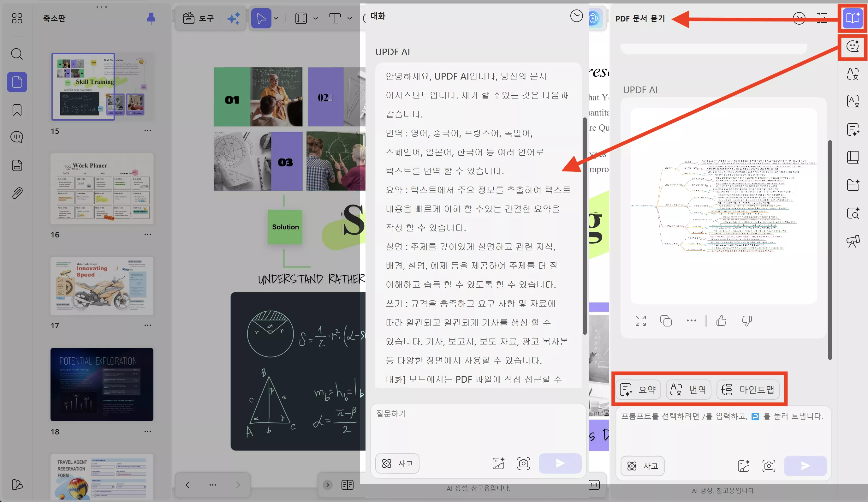Open the search panel in left sidebar

(x=16, y=54)
